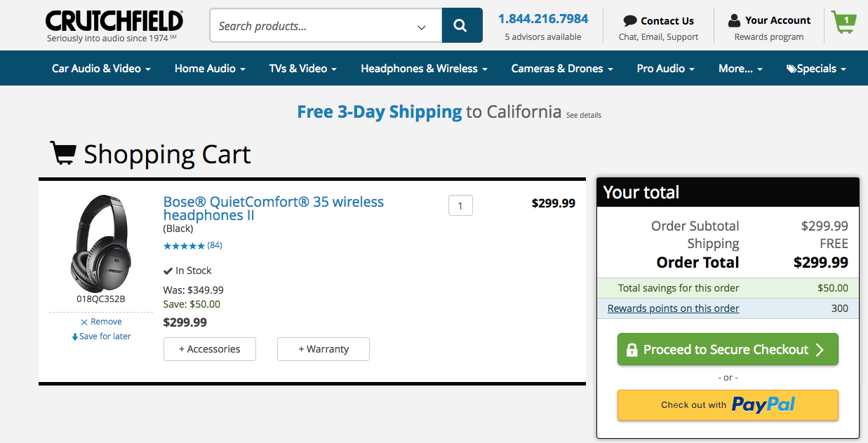Add Accessories to the headphones

(209, 349)
